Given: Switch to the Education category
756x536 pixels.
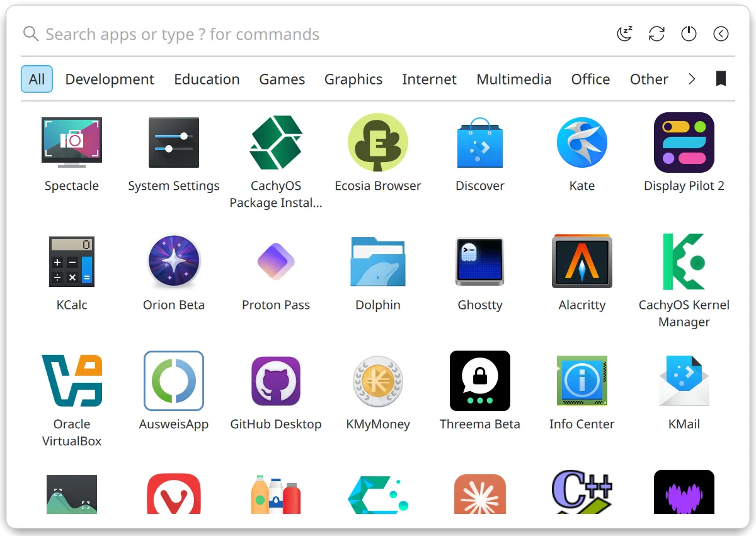Looking at the screenshot, I should (207, 79).
